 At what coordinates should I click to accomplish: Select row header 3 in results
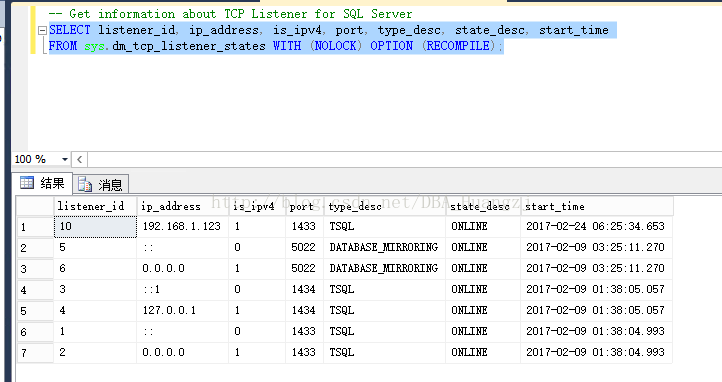coord(35,269)
